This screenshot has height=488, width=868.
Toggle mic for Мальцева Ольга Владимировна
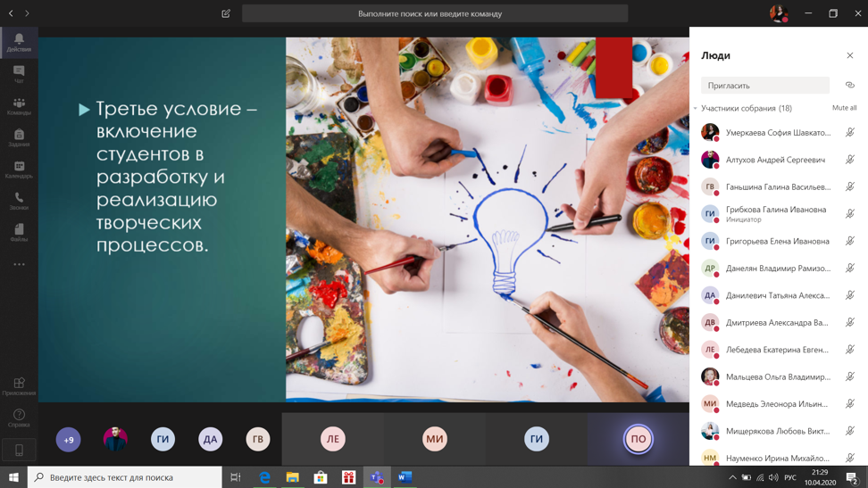(x=849, y=376)
